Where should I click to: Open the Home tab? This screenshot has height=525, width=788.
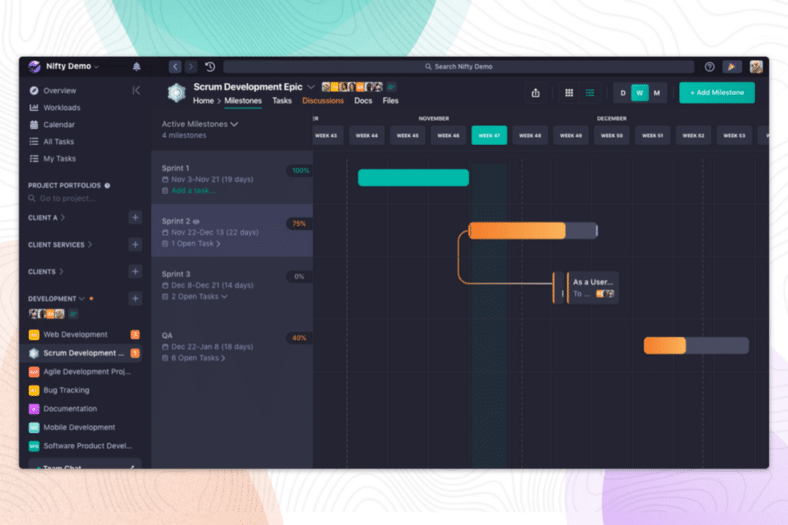pyautogui.click(x=203, y=101)
